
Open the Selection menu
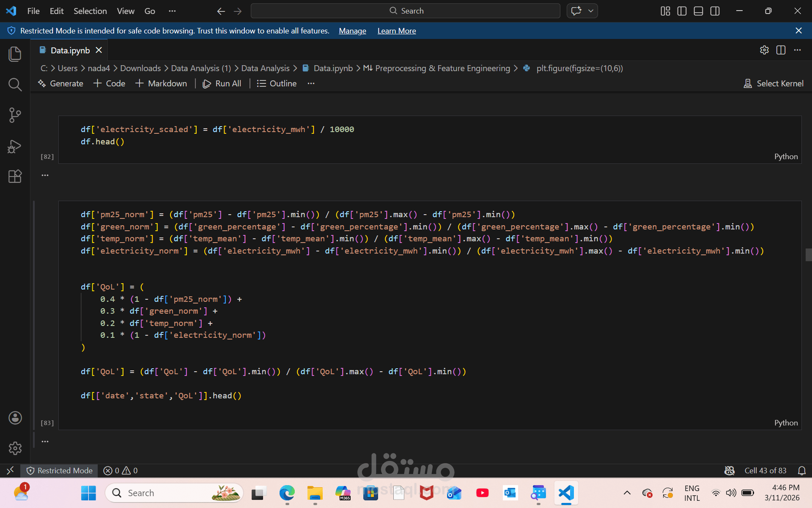click(90, 11)
